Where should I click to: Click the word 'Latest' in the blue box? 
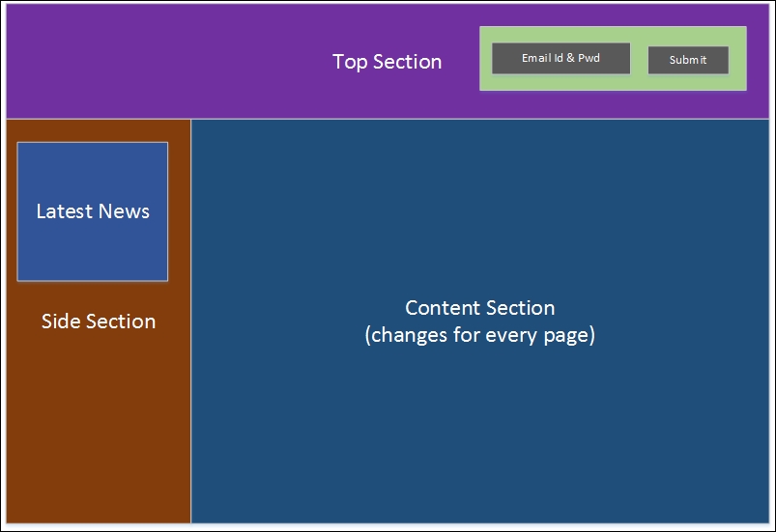[x=65, y=211]
